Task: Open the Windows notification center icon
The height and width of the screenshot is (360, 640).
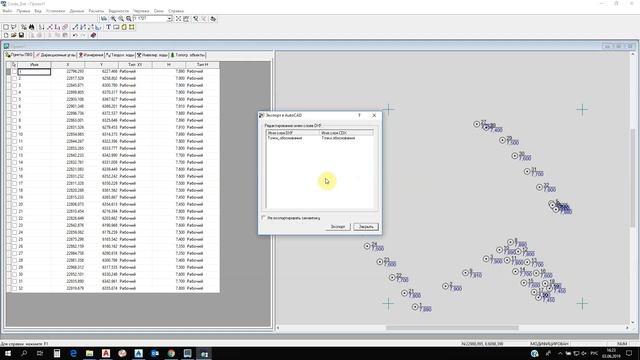Action: (x=629, y=353)
